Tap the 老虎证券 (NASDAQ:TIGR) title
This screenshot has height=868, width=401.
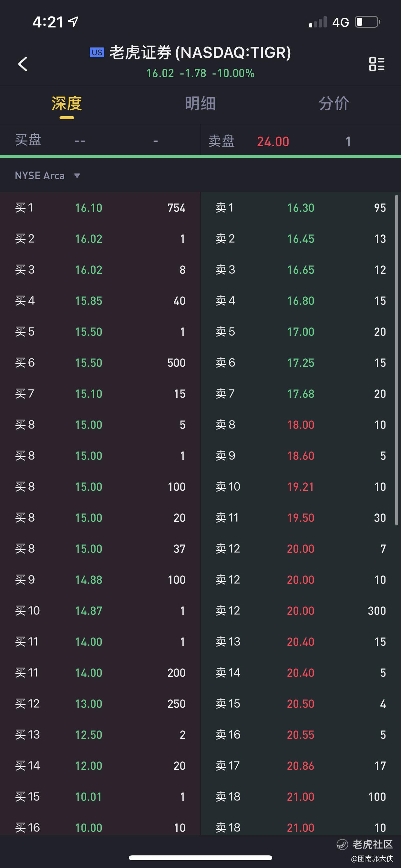pos(200,53)
